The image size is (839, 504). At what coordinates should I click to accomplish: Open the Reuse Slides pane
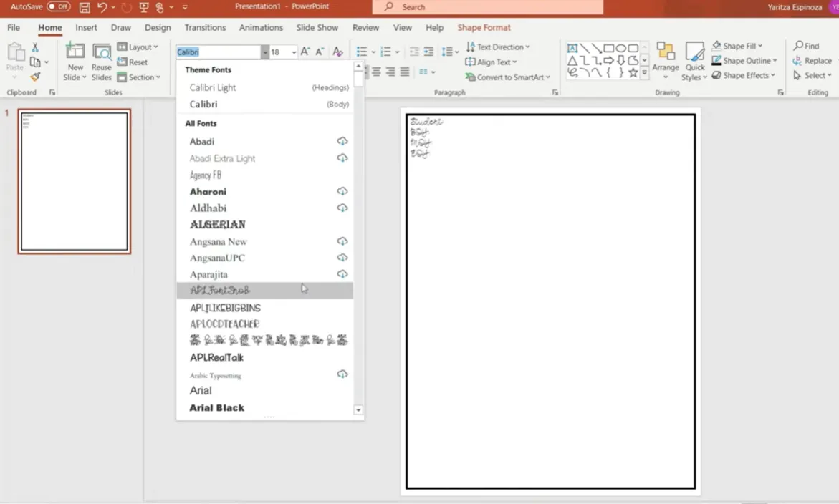coord(102,62)
